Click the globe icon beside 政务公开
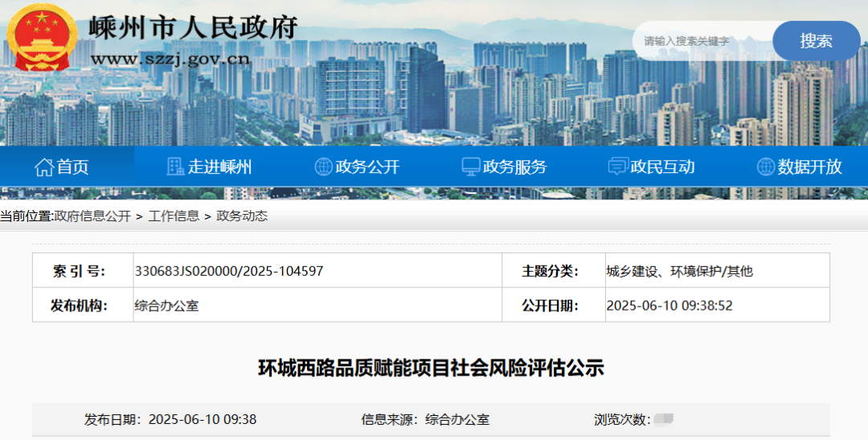This screenshot has width=868, height=440. (323, 167)
